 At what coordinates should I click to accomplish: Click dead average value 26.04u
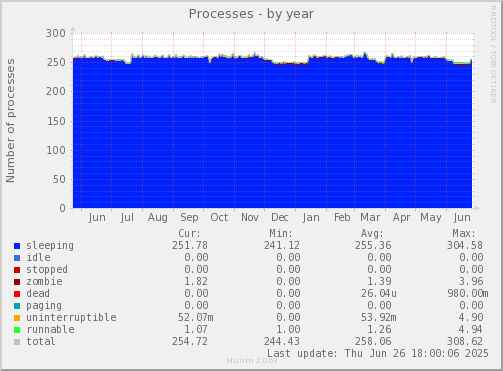(379, 294)
